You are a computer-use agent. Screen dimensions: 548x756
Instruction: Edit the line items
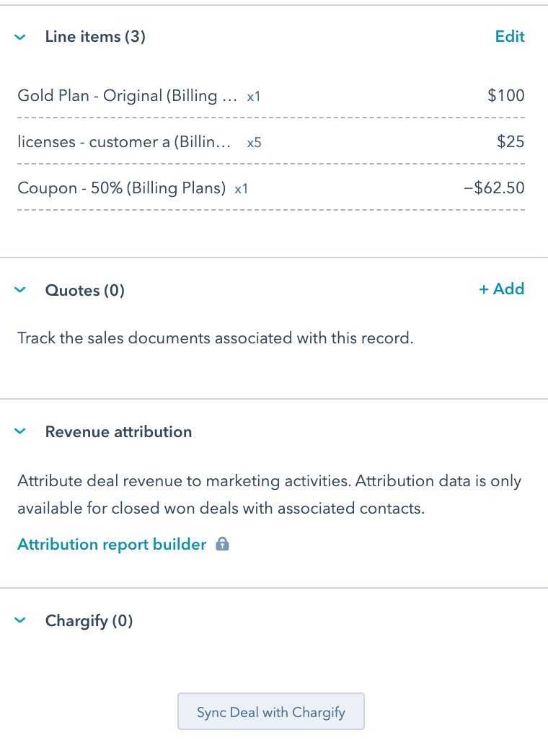(510, 37)
